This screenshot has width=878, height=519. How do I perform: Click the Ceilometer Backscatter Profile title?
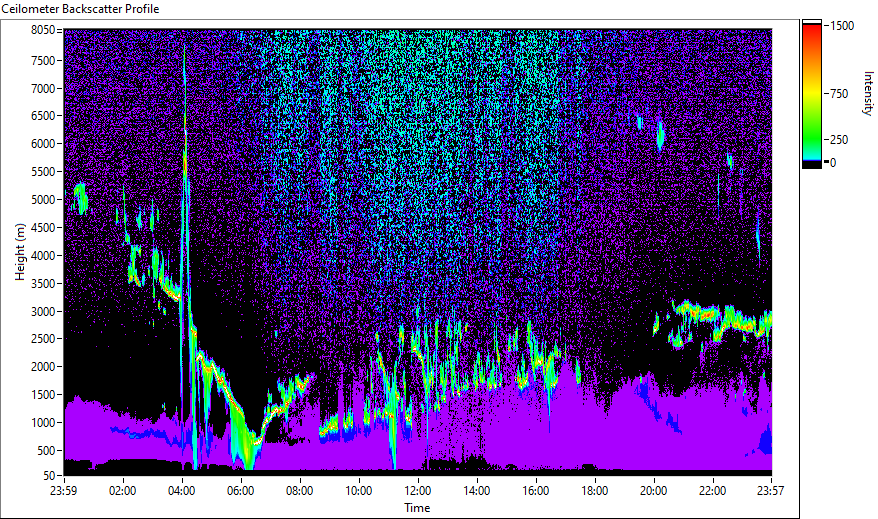(x=81, y=9)
